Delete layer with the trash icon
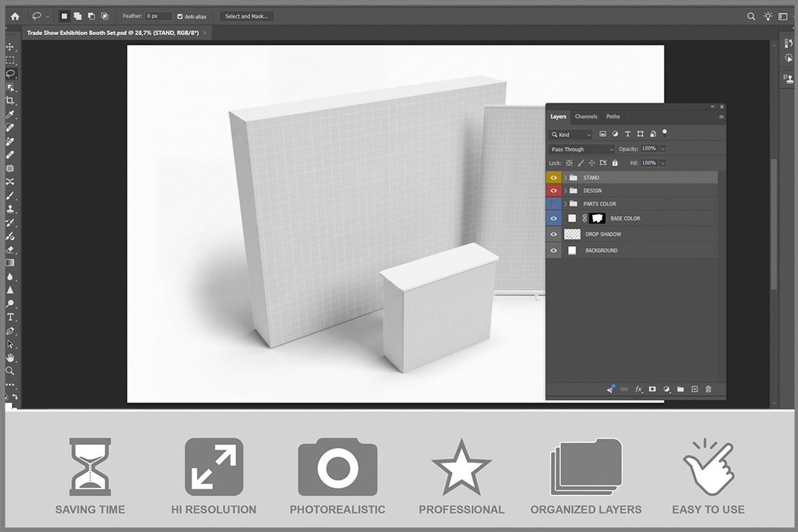The height and width of the screenshot is (532, 798). (708, 389)
